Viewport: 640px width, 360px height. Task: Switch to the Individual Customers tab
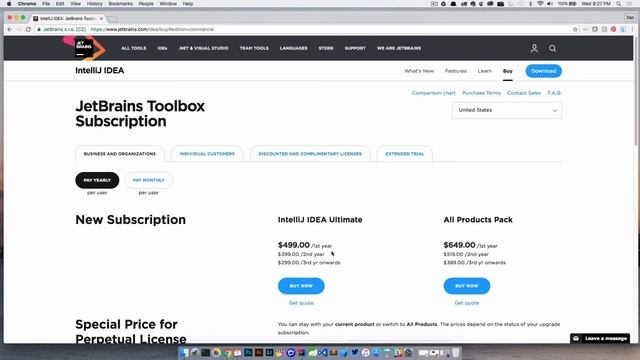click(x=207, y=154)
